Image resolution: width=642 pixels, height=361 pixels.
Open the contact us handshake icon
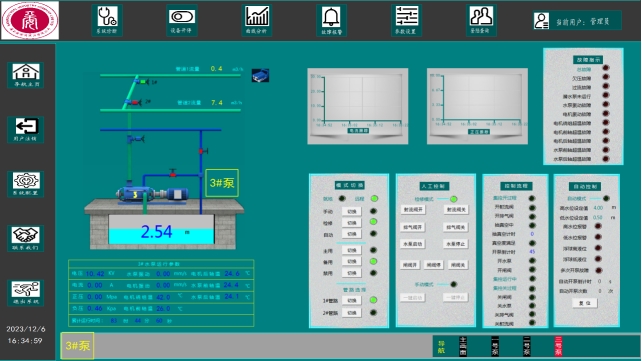point(26,238)
